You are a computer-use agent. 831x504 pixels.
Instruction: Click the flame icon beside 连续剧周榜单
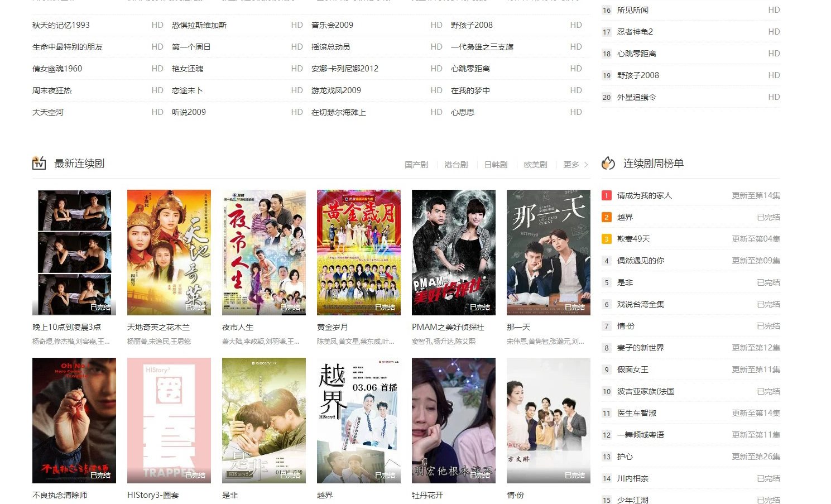pos(608,163)
